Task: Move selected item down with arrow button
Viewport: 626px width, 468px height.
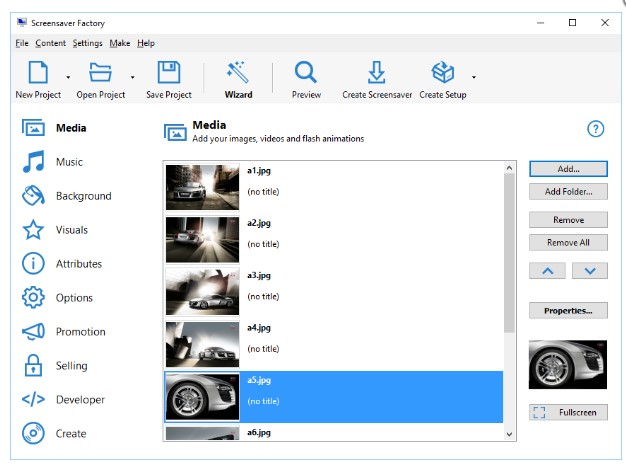Action: tap(589, 270)
